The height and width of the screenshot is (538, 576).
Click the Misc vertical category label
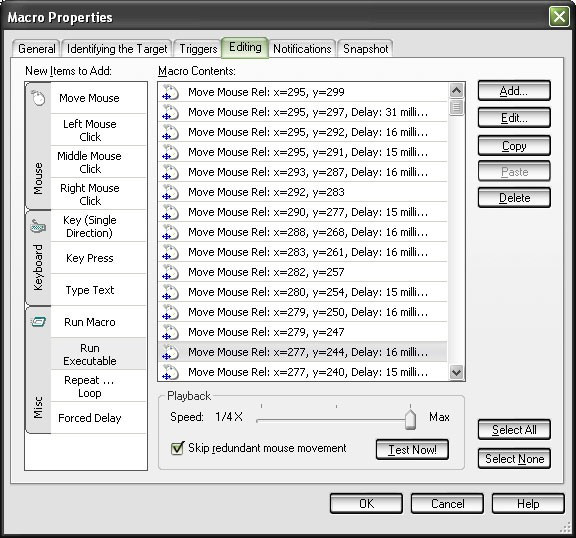coord(38,407)
